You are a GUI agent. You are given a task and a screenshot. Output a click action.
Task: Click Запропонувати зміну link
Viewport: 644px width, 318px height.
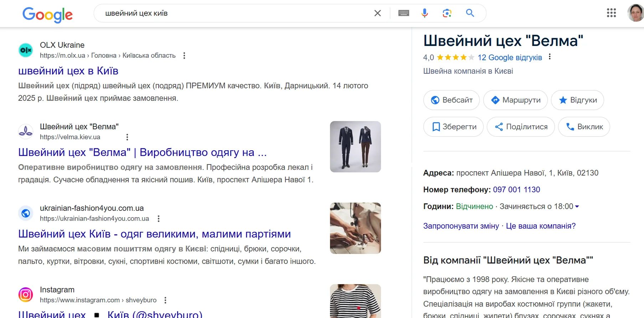click(x=461, y=226)
